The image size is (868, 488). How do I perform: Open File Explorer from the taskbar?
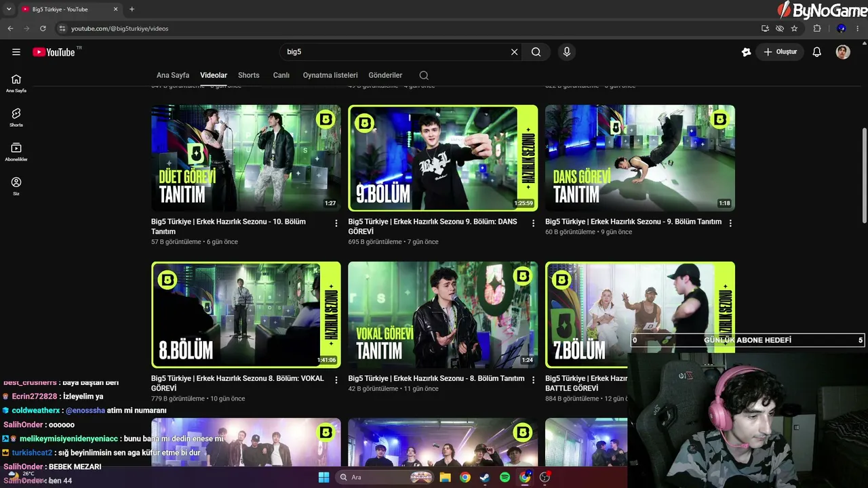coord(445,477)
